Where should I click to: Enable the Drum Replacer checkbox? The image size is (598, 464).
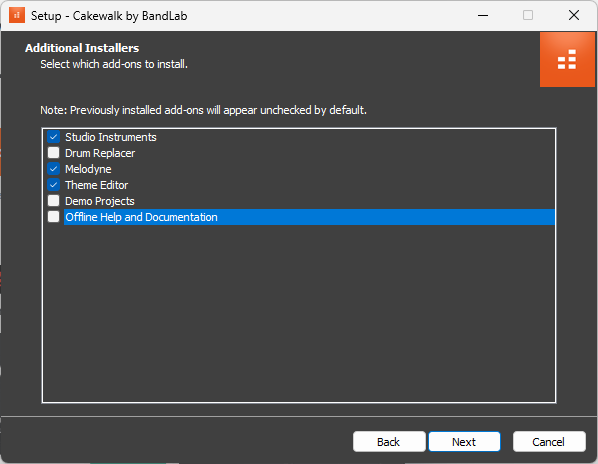[x=53, y=153]
